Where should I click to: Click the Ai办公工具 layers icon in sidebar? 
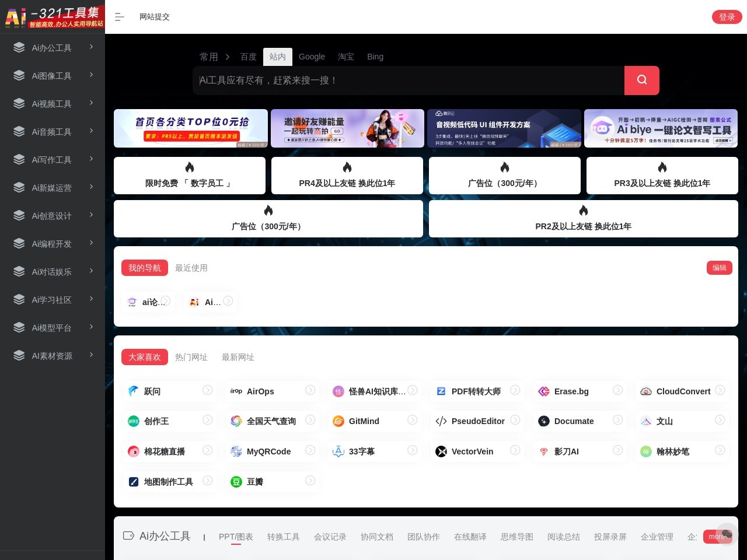[19, 48]
